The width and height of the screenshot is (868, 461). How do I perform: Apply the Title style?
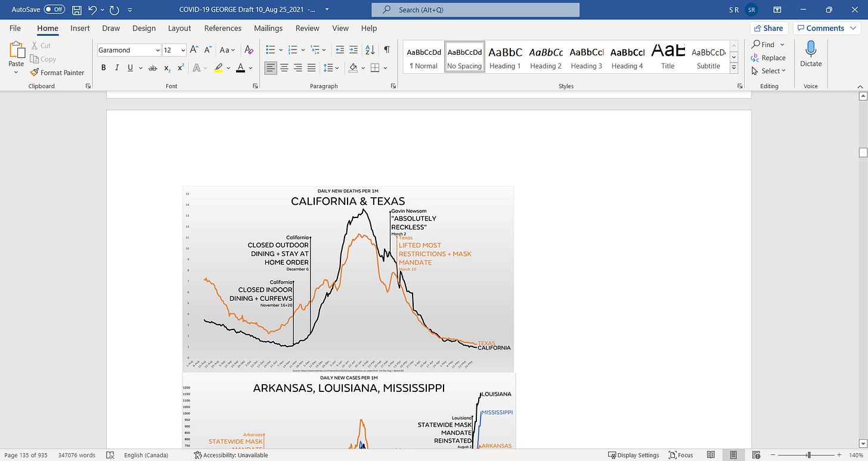click(668, 57)
